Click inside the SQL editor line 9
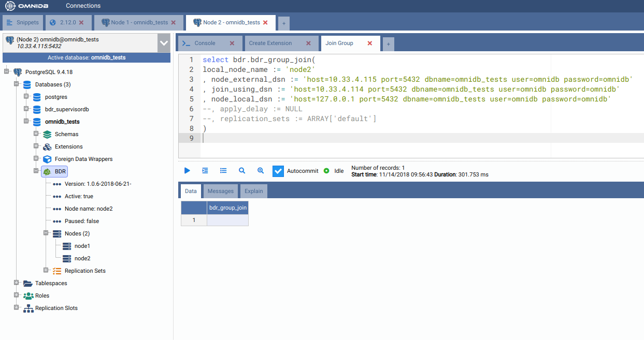Viewport: 644px width, 340px height. point(363,138)
